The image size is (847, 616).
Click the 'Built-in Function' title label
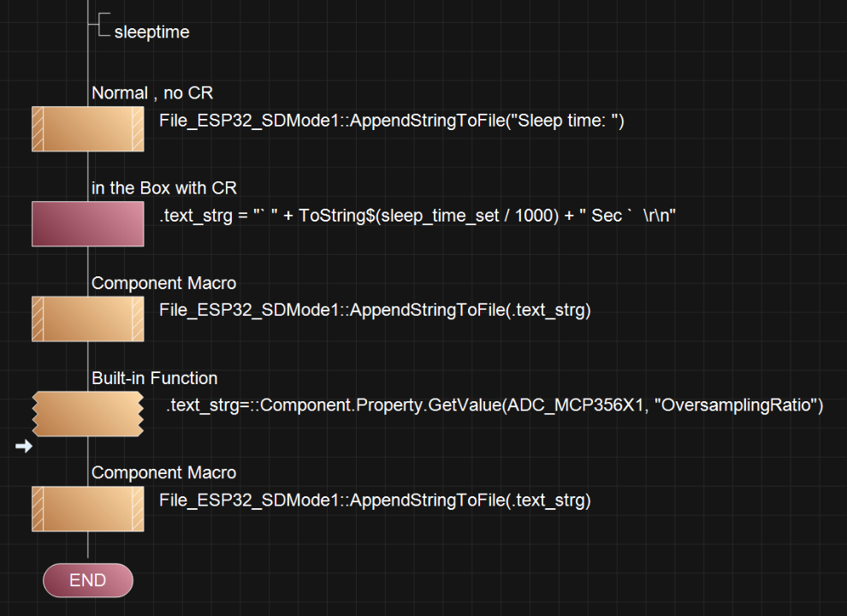[155, 378]
